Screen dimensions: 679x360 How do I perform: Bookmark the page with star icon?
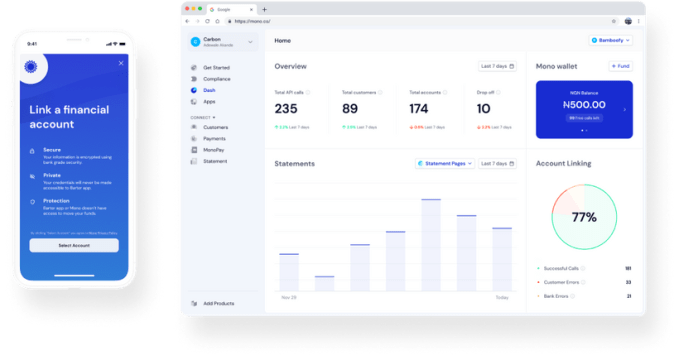tap(614, 21)
